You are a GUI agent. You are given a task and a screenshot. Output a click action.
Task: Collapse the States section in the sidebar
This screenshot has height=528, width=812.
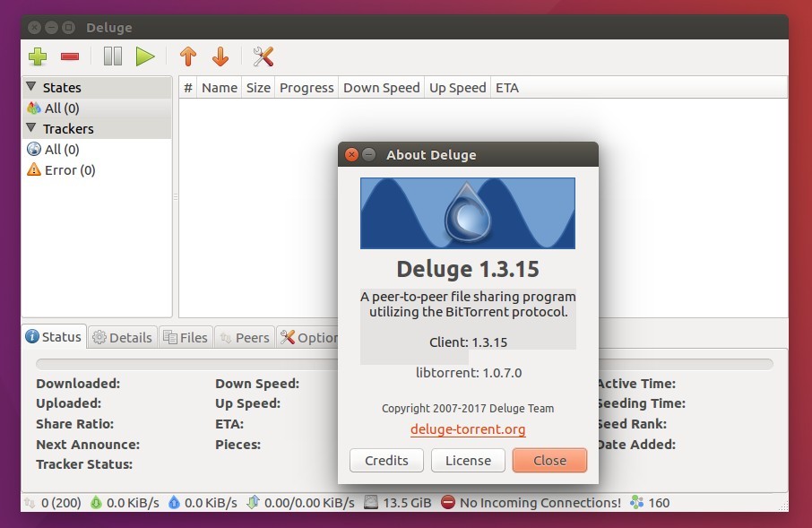pyautogui.click(x=31, y=87)
